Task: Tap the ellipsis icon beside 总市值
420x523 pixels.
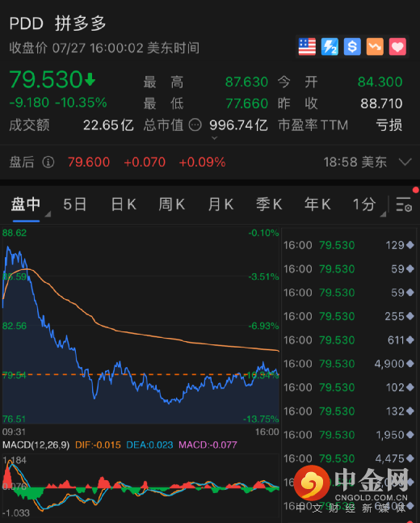Action: click(195, 125)
